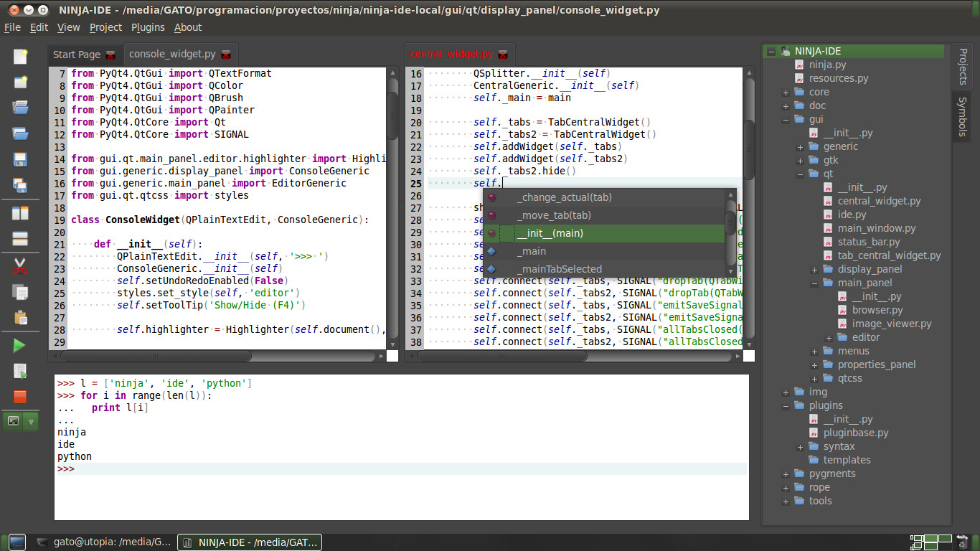
Task: Expand the pygments folder
Action: [786, 474]
